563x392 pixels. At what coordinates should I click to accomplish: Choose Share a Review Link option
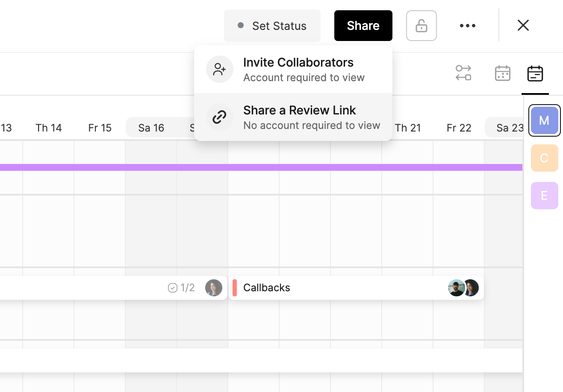point(299,117)
